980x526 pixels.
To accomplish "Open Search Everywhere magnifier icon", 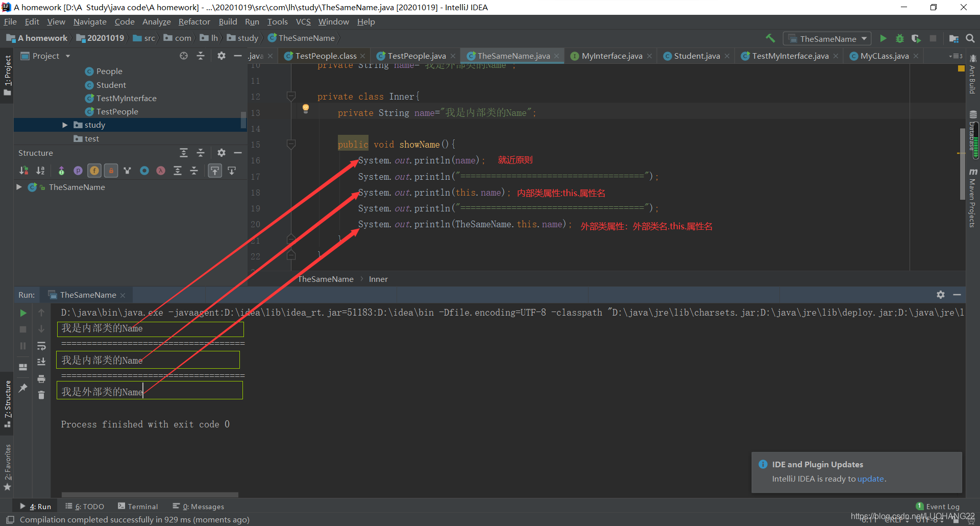I will [970, 38].
